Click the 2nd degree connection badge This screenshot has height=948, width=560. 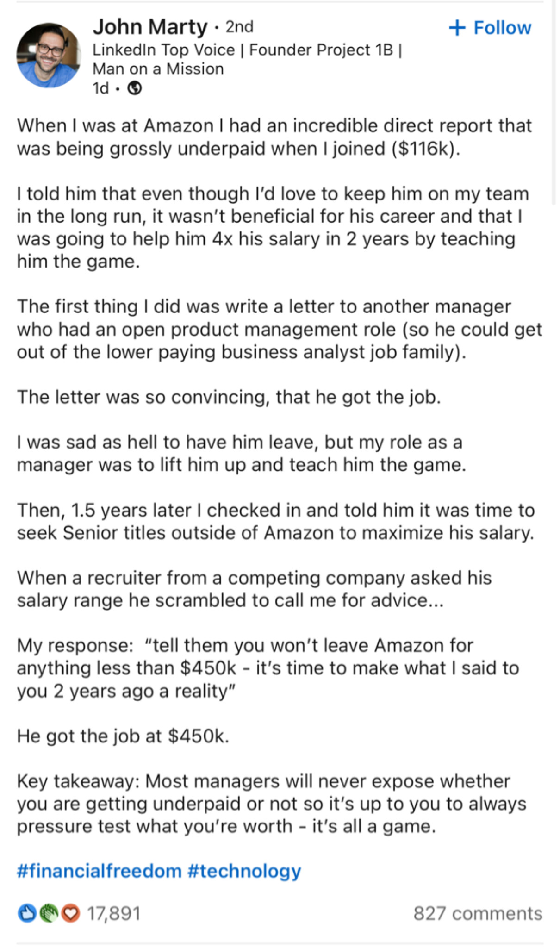239,27
